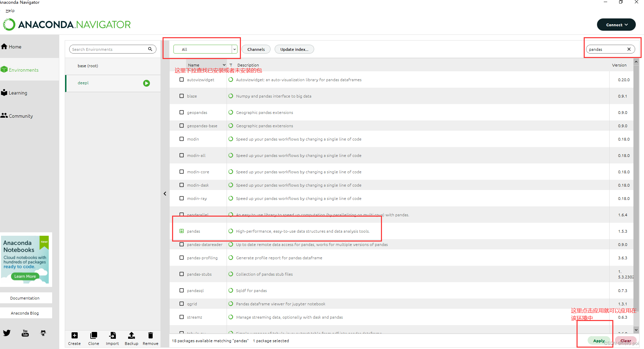Click the Version column header
This screenshot has height=349, width=644.
(619, 65)
